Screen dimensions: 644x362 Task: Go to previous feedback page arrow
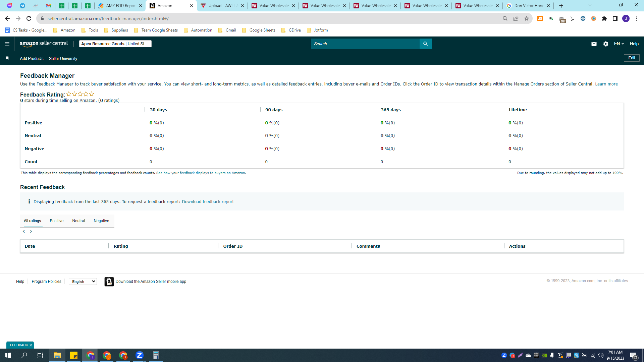pos(24,232)
